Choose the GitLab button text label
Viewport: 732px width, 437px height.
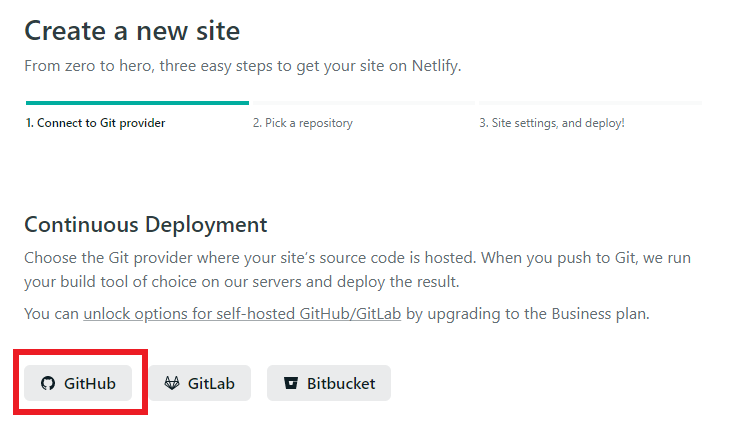pyautogui.click(x=212, y=383)
